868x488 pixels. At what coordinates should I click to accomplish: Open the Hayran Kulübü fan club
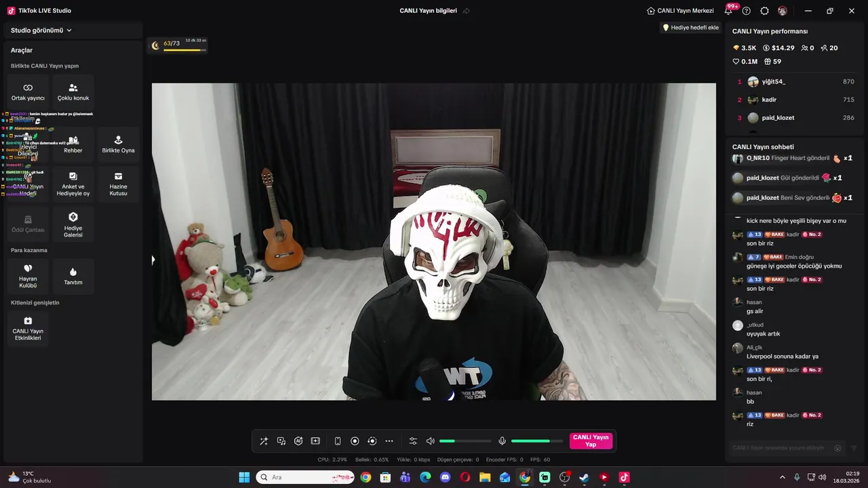click(28, 275)
